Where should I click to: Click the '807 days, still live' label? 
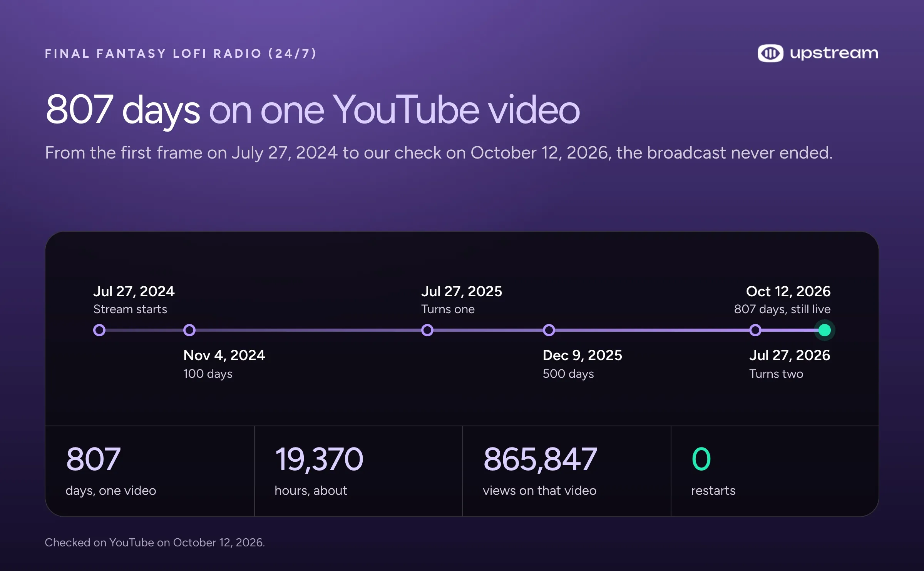pos(782,309)
